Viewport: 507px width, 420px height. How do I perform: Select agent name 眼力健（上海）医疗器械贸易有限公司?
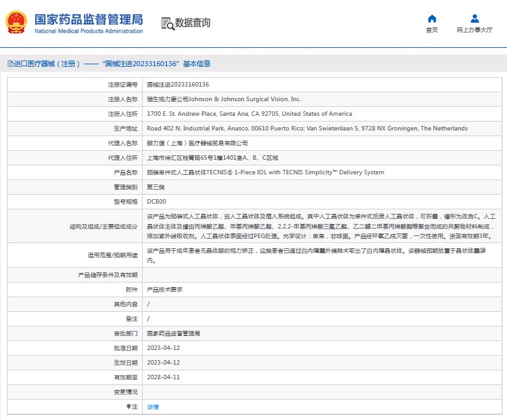(197, 143)
